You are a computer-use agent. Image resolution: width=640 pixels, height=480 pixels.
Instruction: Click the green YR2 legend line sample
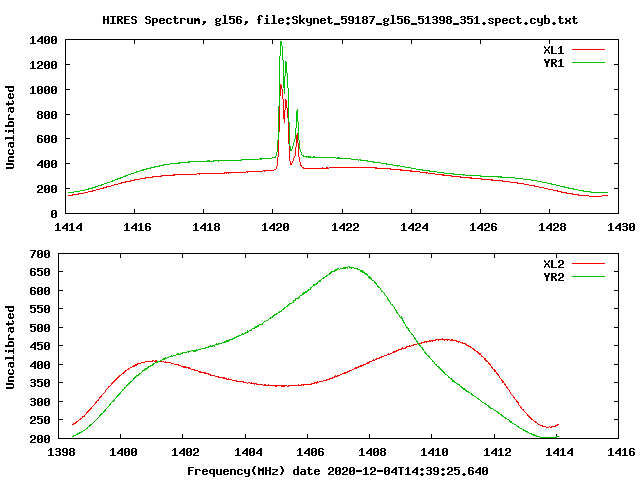[588, 277]
